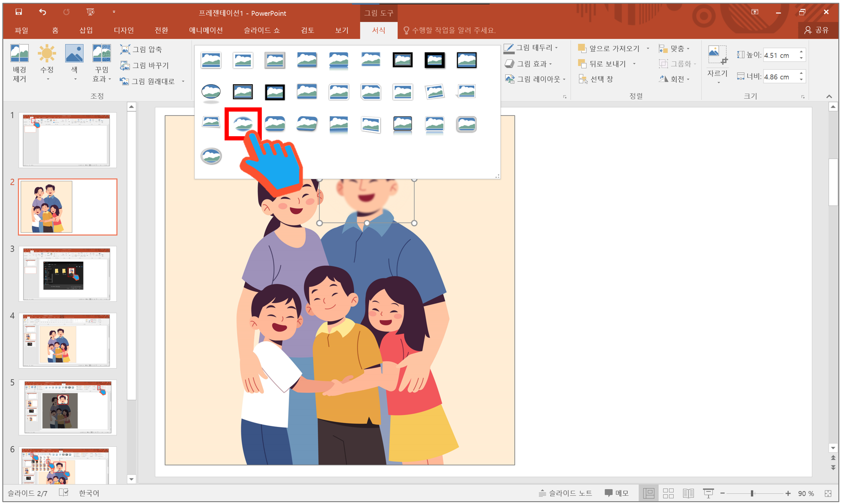
Task: Fit slide to current window icon
Action: point(828,493)
